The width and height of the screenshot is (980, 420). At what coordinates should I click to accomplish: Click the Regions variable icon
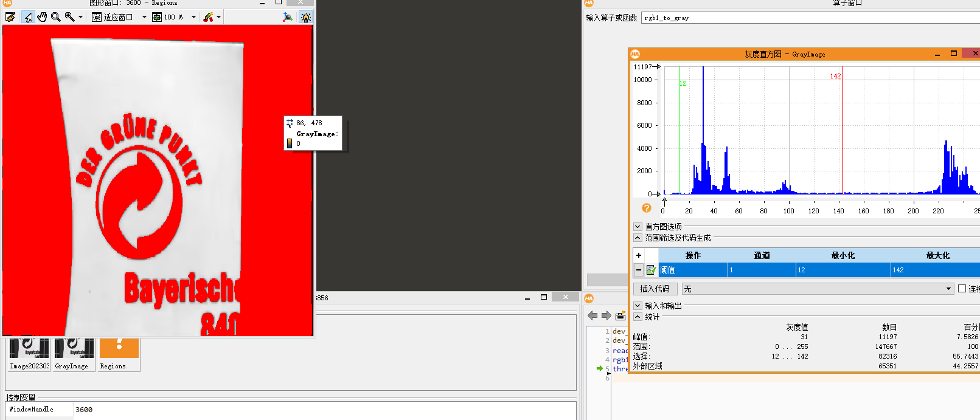pos(119,354)
